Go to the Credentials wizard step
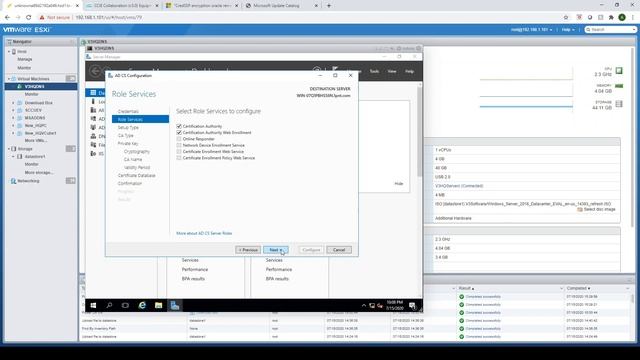Screen dimensions: 640x360 [x=128, y=111]
